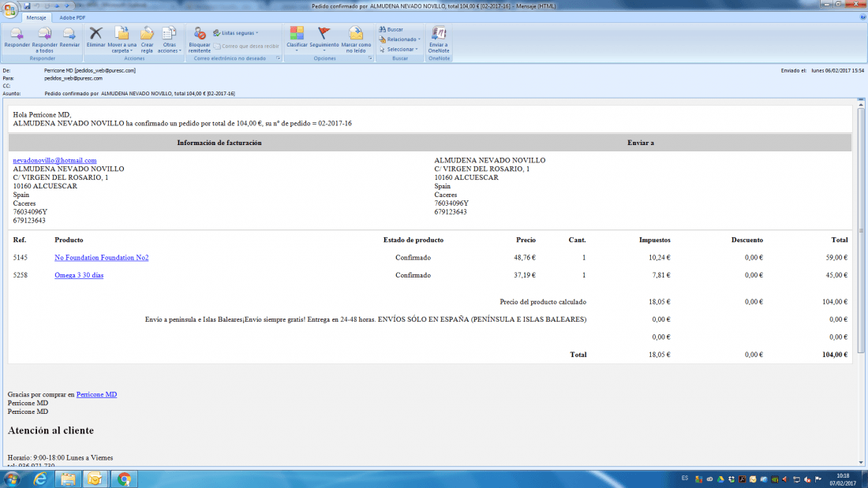Open Mover a una carpeta menu

click(122, 39)
